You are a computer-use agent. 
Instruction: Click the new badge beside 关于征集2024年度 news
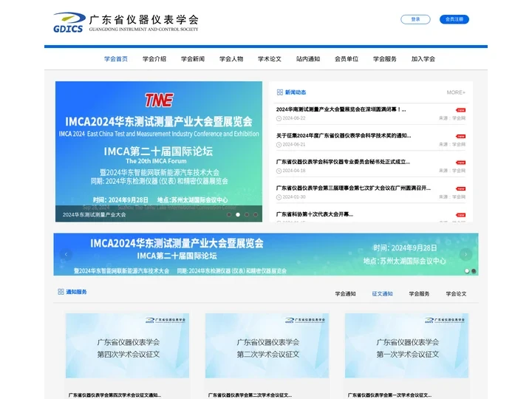(x=461, y=137)
